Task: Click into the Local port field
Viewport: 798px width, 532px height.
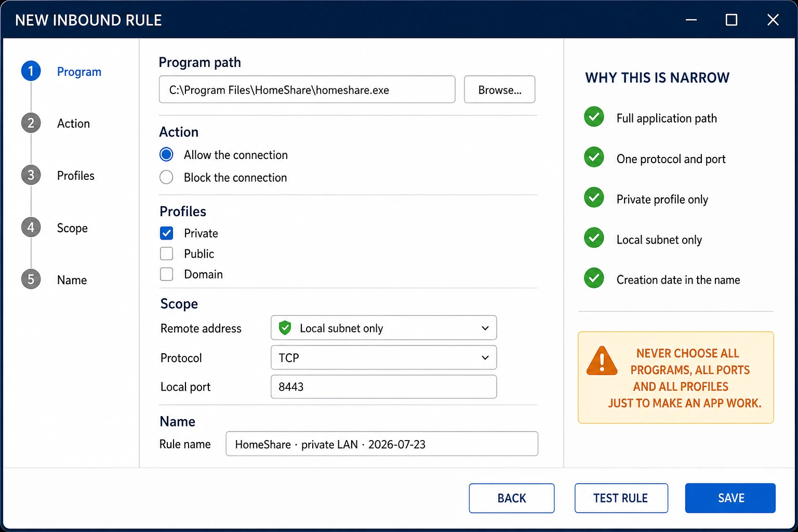Action: click(x=384, y=387)
